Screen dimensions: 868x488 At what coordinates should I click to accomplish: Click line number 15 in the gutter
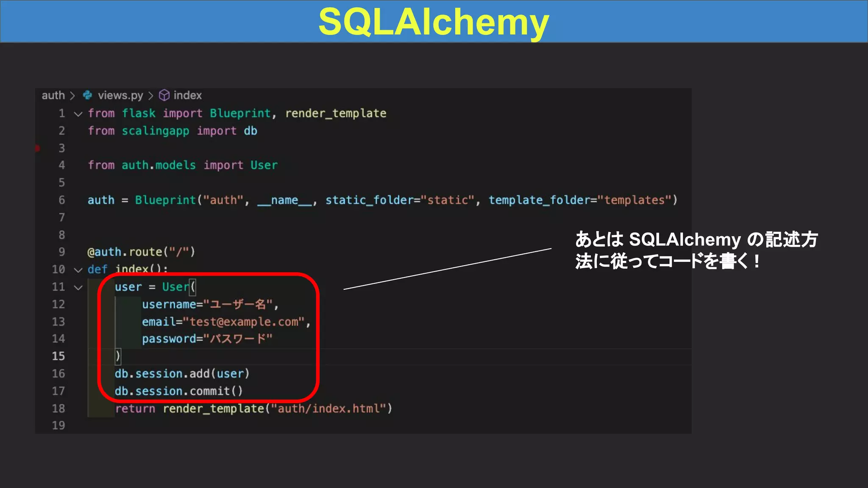tap(58, 356)
